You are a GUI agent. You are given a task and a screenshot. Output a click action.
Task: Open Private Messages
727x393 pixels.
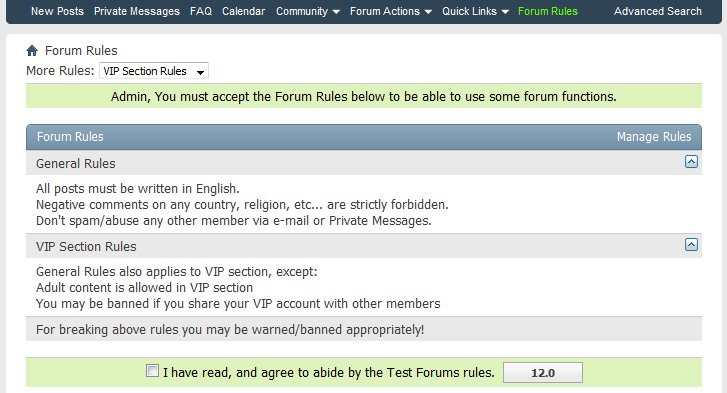click(137, 11)
